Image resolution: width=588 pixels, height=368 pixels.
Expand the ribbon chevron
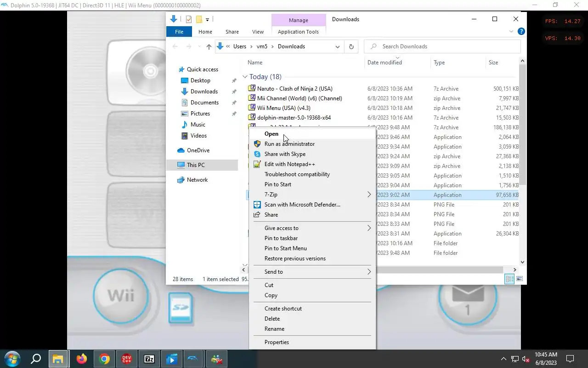pos(511,32)
